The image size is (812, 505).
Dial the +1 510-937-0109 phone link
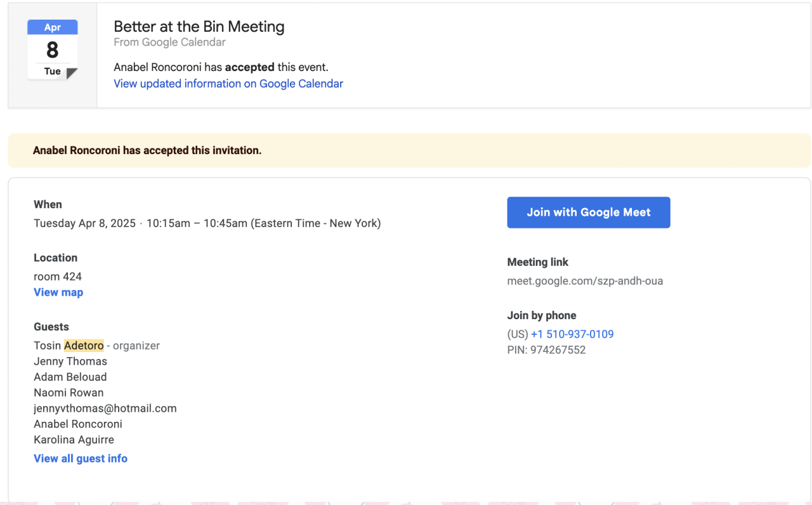[572, 334]
